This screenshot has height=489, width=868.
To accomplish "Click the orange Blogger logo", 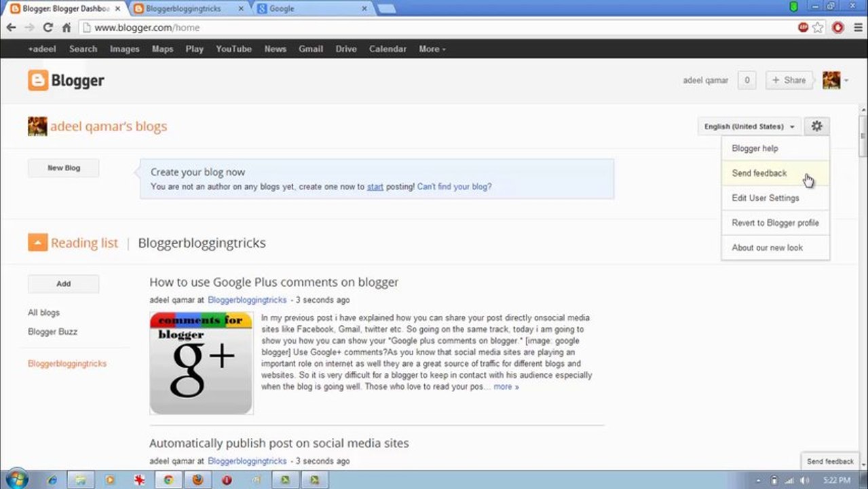I will 66,80.
